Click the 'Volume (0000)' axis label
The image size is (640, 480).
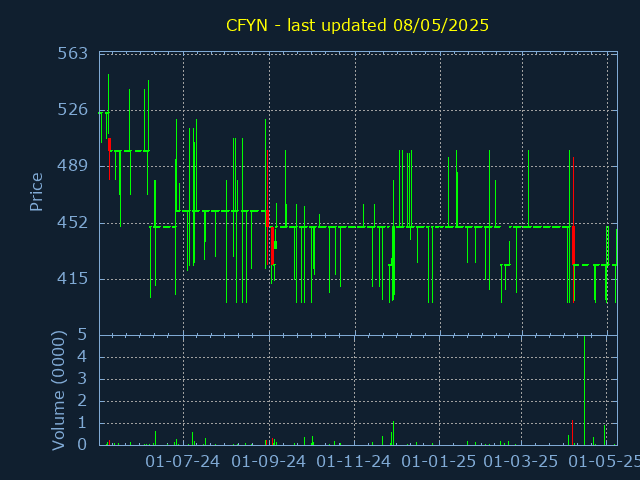click(x=58, y=391)
